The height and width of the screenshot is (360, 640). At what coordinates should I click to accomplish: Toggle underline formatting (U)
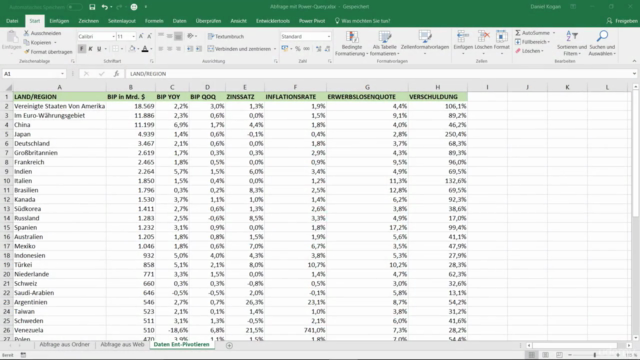point(99,49)
